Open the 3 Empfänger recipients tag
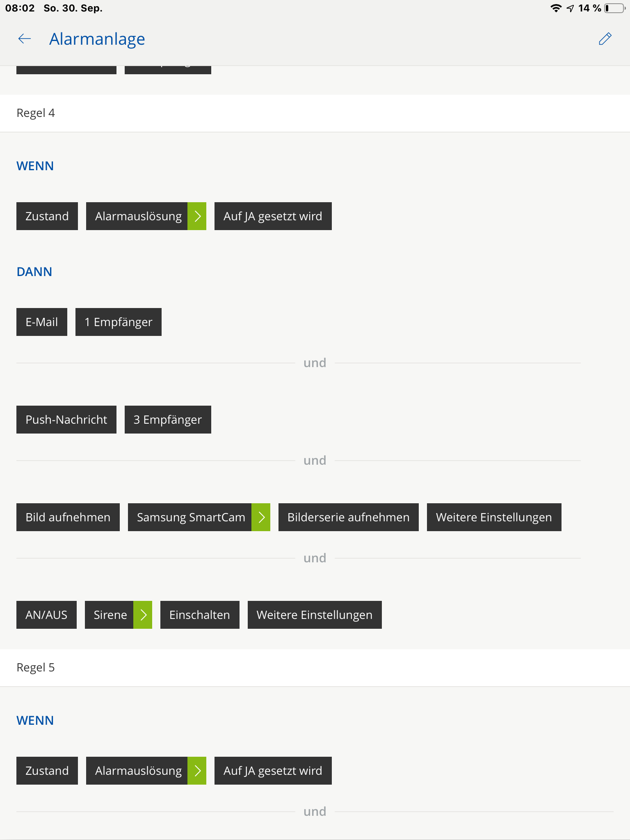 tap(168, 420)
